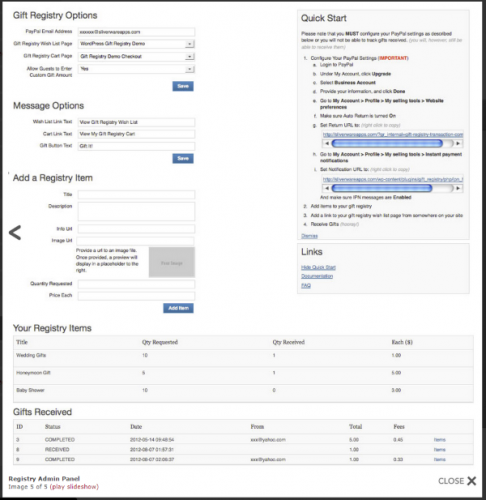Open the Gift Registry Wish List Page dropdown

pyautogui.click(x=136, y=44)
